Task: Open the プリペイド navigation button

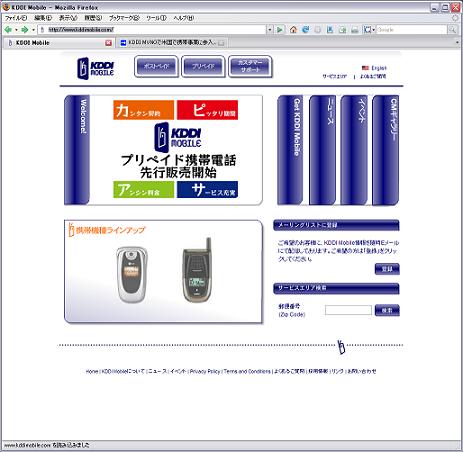Action: click(203, 67)
